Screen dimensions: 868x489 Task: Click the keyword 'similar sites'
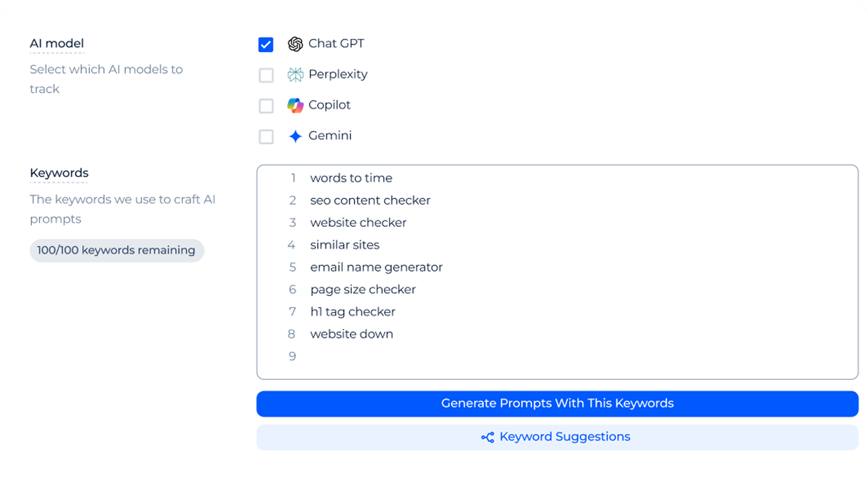[345, 244]
